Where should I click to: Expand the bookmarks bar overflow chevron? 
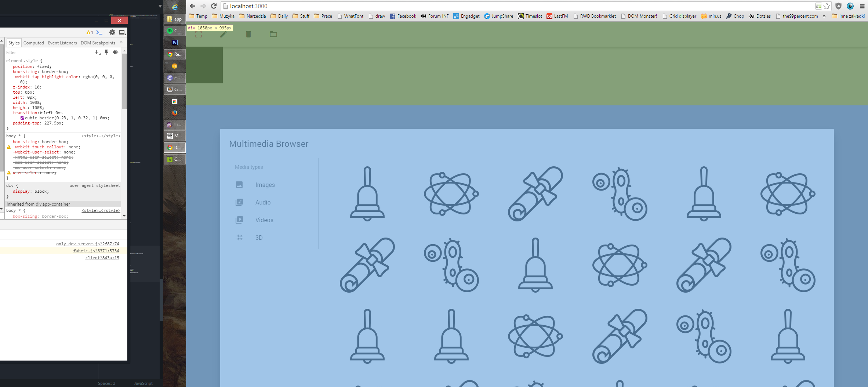(x=824, y=16)
